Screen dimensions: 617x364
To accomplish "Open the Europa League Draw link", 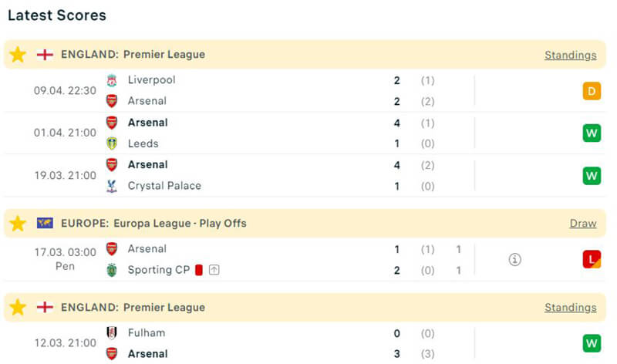I will pyautogui.click(x=583, y=224).
